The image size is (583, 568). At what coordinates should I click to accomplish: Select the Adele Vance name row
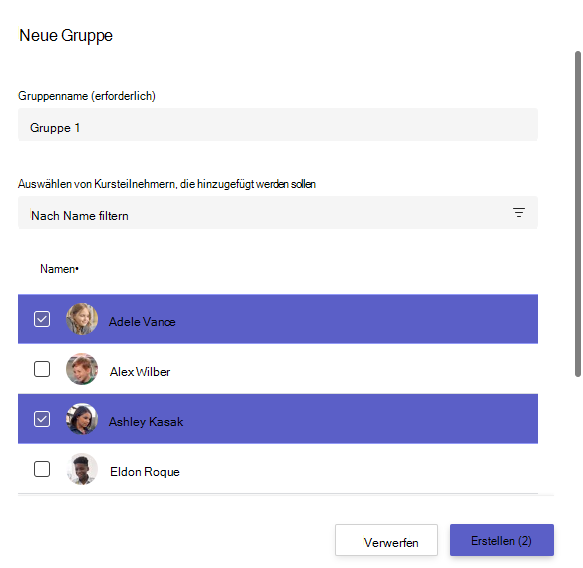[x=278, y=319]
